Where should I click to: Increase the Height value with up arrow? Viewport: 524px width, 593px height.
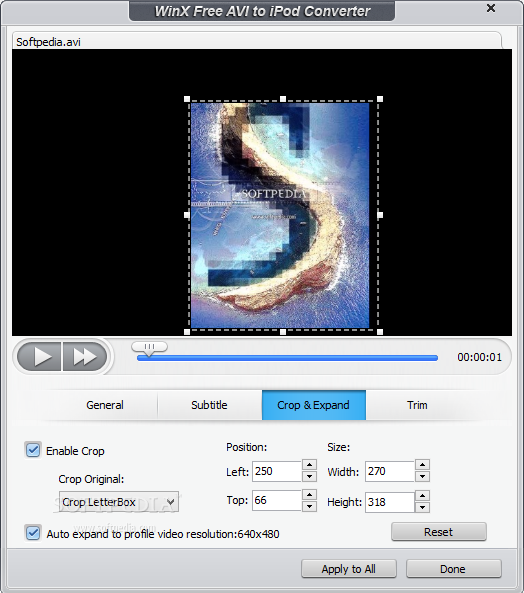tap(422, 495)
